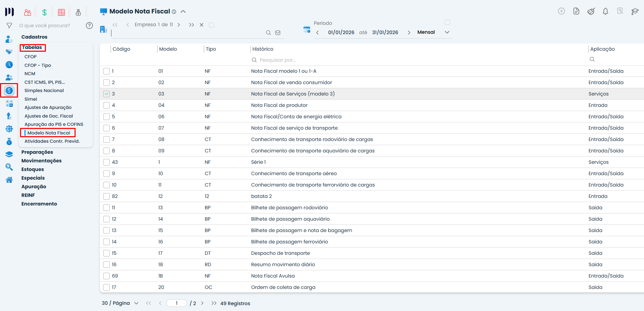644x311 pixels.
Task: Check the row Série 1
Action: (x=107, y=162)
